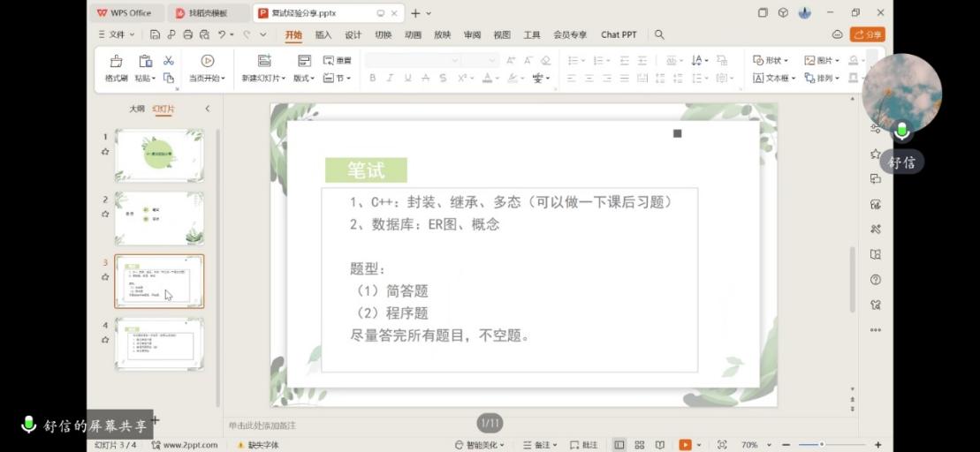The height and width of the screenshot is (452, 980).
Task: Toggle the star mark on slide 1
Action: (105, 151)
